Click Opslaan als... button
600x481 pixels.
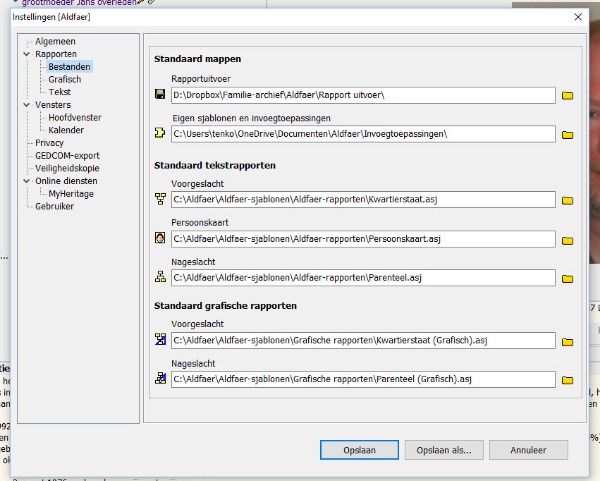point(443,450)
